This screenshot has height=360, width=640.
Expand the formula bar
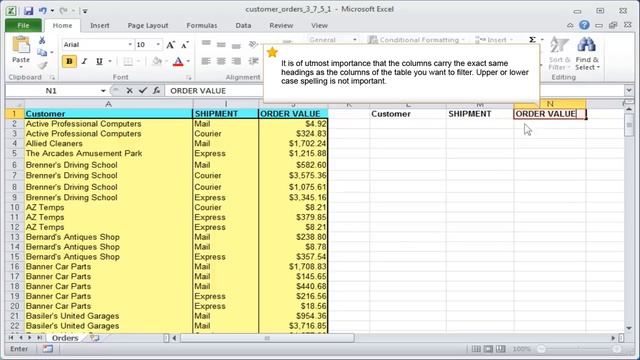[629, 90]
